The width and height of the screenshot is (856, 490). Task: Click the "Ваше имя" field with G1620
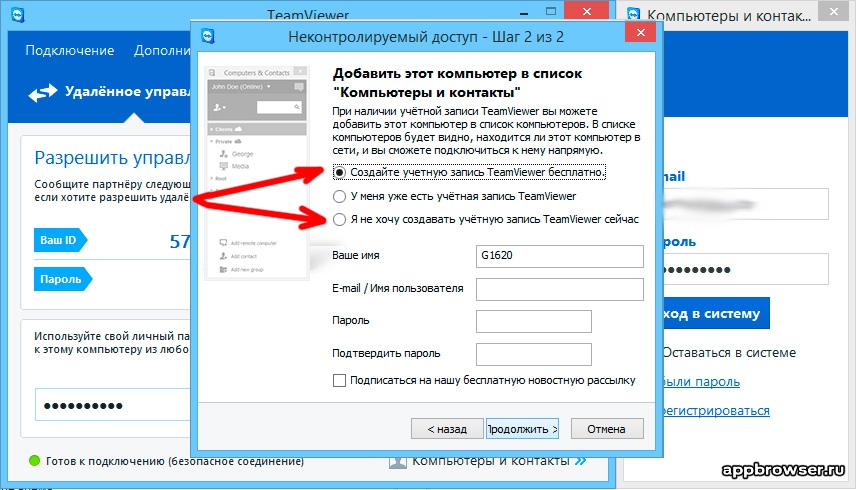click(560, 256)
